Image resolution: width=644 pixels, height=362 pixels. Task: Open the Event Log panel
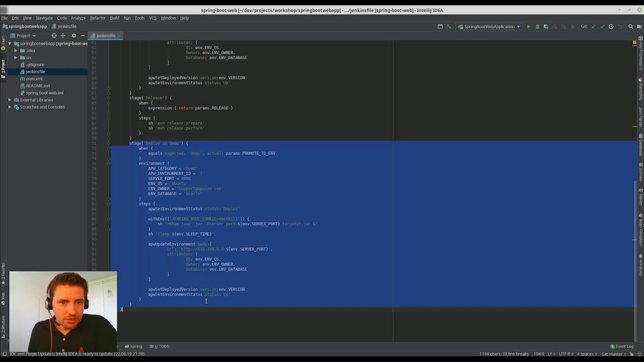coord(622,346)
